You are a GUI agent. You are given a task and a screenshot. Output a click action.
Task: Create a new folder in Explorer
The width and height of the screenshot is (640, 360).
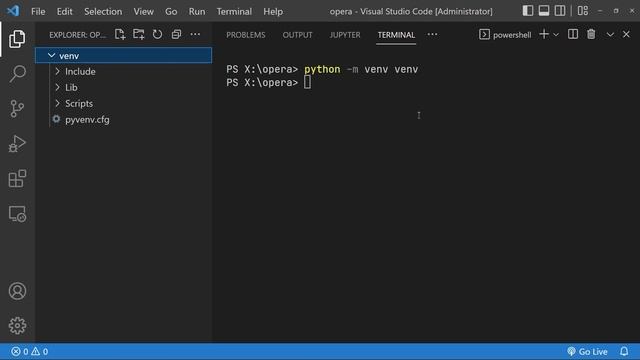(x=138, y=34)
